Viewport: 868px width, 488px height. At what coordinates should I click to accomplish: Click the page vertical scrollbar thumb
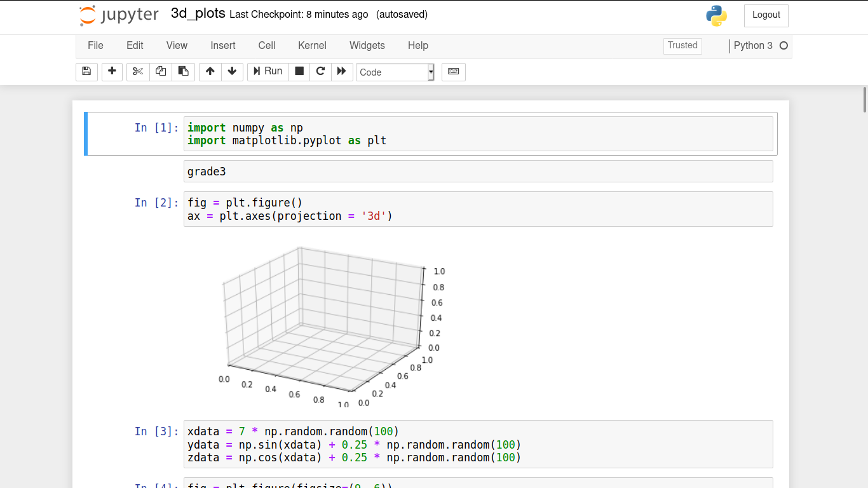(x=865, y=100)
